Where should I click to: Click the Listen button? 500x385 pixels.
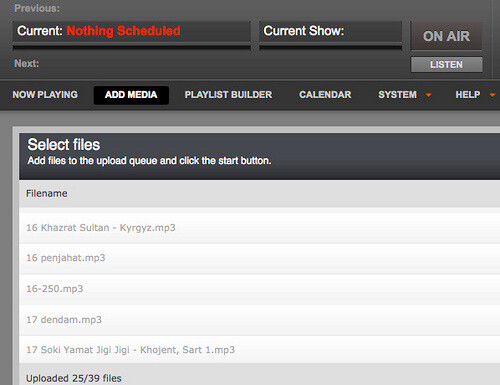[446, 64]
